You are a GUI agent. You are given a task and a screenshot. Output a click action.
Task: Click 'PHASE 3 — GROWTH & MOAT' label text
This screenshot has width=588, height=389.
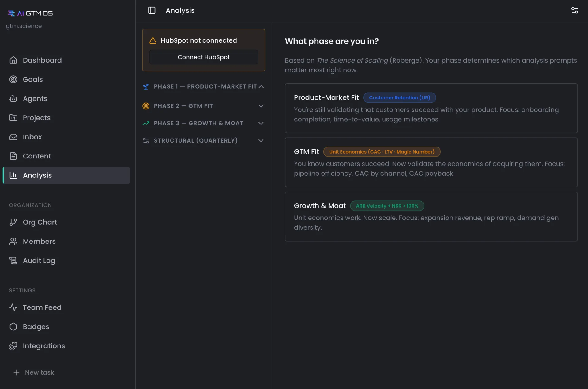pos(198,123)
